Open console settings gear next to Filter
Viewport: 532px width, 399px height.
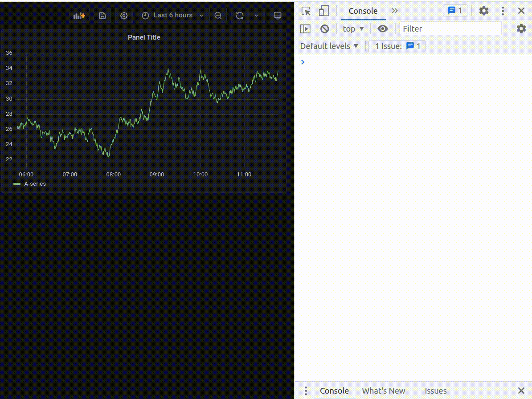pyautogui.click(x=521, y=29)
